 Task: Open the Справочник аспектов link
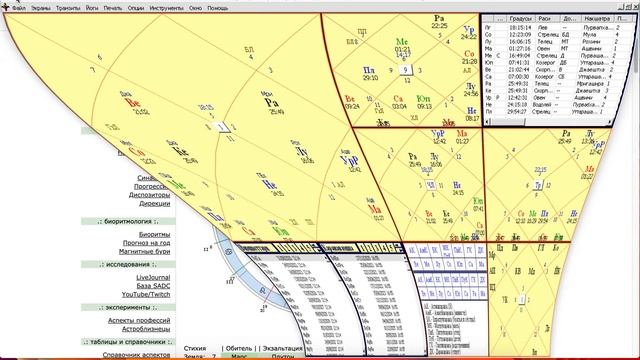pos(136,355)
